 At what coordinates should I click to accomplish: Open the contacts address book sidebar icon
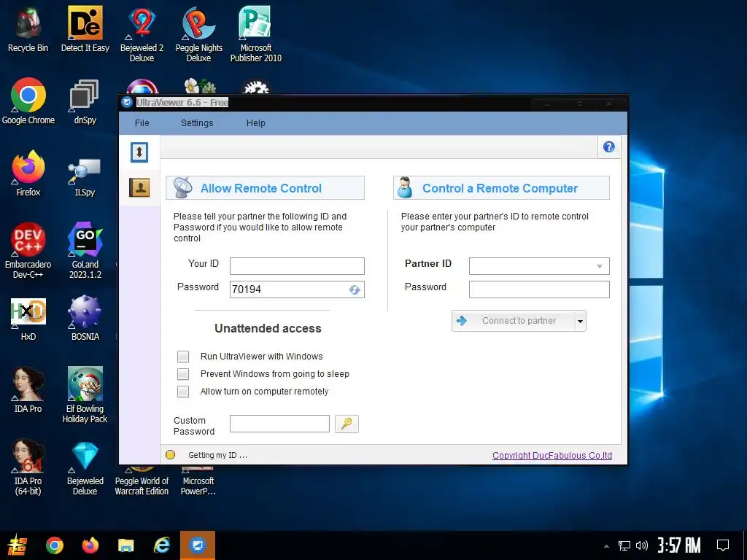click(139, 187)
